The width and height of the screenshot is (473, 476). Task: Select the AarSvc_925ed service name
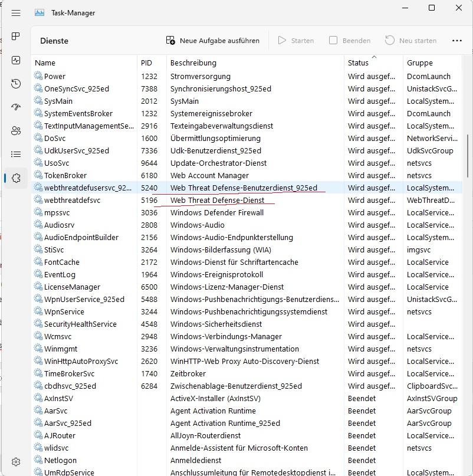tap(68, 423)
